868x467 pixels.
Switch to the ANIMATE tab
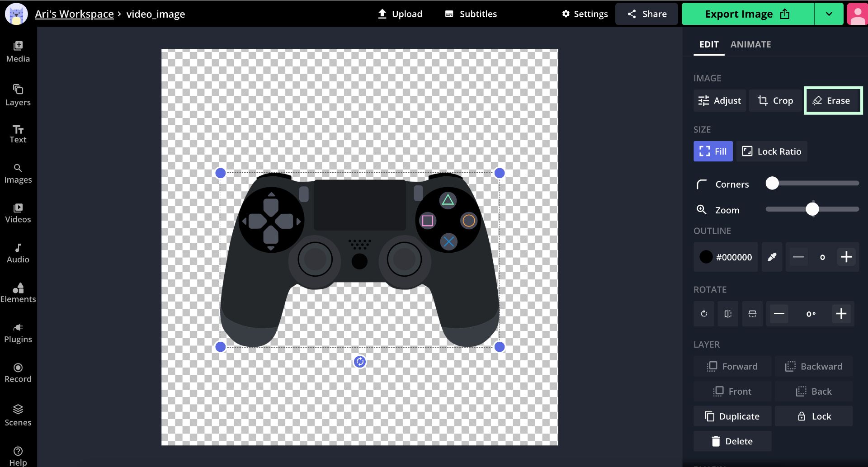(751, 44)
